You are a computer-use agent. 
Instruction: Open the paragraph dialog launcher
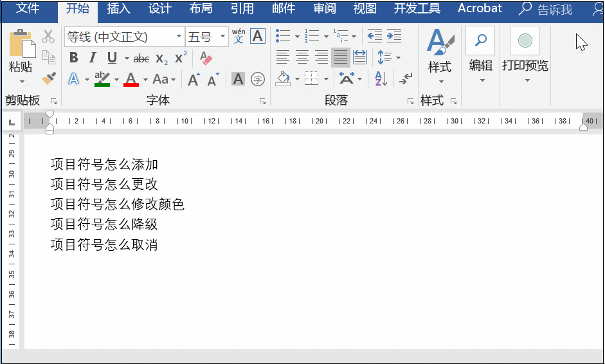[x=410, y=102]
